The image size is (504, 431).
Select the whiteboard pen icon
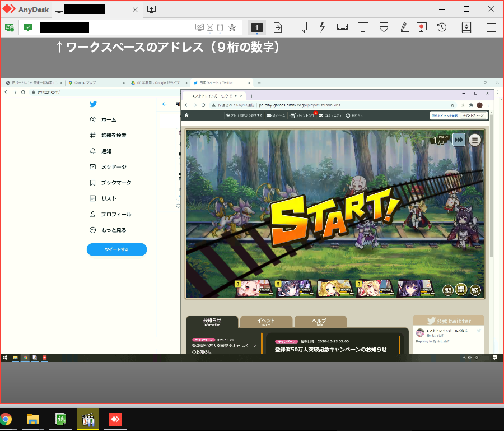pos(404,27)
